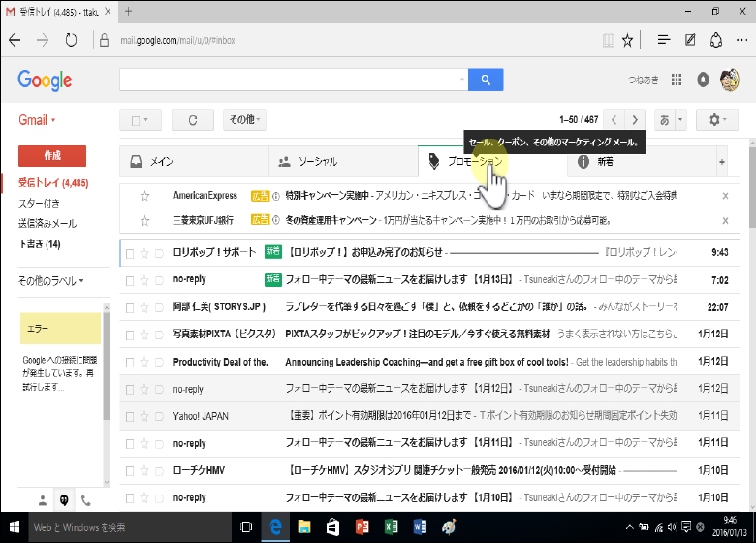
Task: Open スター付き folder
Action: [39, 203]
